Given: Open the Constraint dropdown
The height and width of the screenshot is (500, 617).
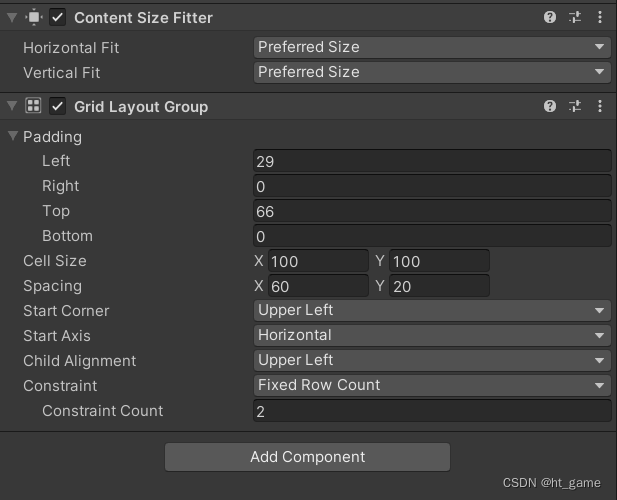Looking at the screenshot, I should (x=432, y=385).
